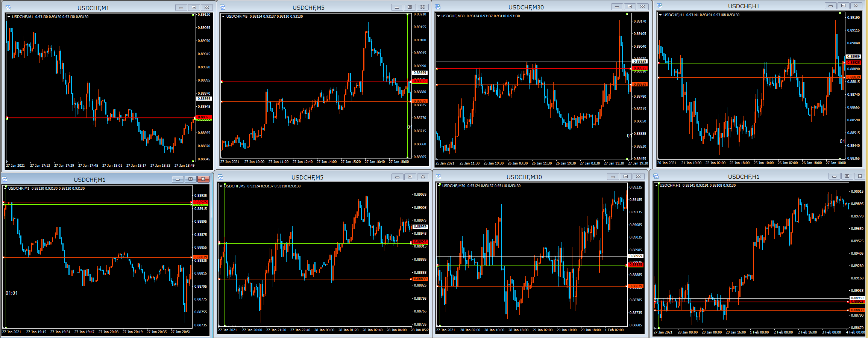The width and height of the screenshot is (868, 338).
Task: Expand the triangle beside upper USDCHF,M30 chart label
Action: coord(438,16)
